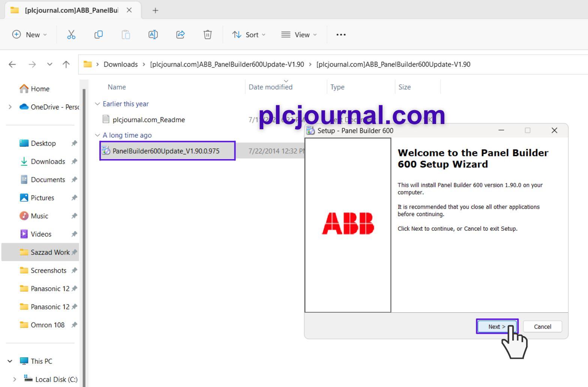Open the New dropdown menu
588x387 pixels.
tap(30, 34)
